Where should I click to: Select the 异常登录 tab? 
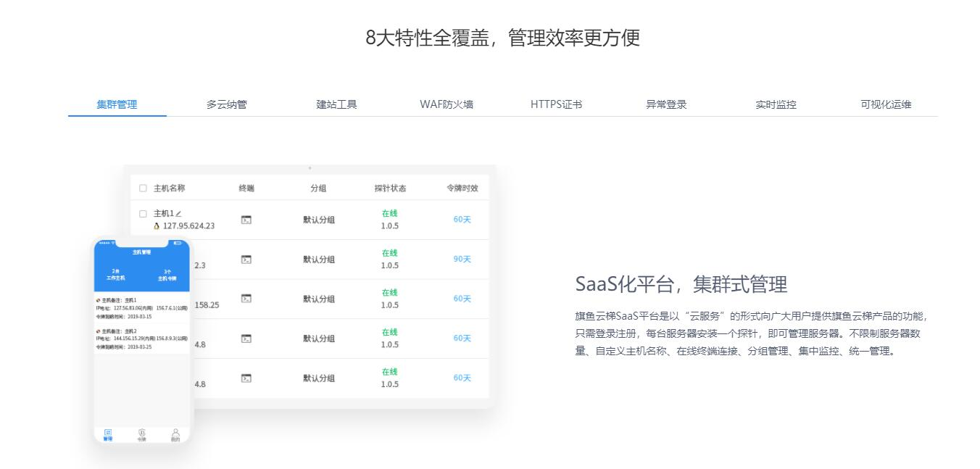(x=666, y=104)
